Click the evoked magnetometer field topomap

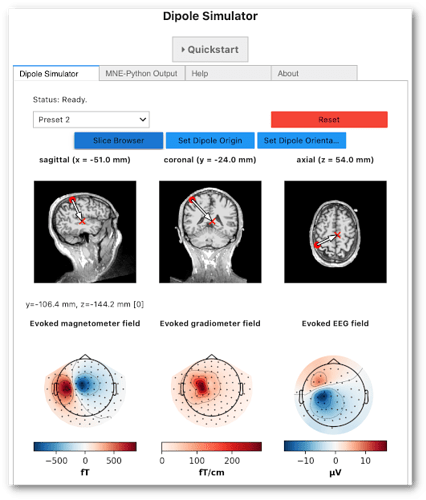pos(85,391)
